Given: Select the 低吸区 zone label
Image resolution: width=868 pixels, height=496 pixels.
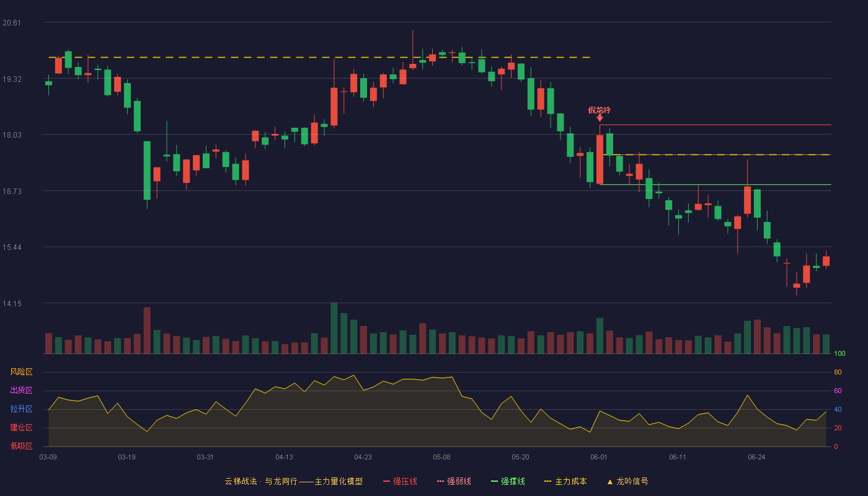Looking at the screenshot, I should [21, 446].
